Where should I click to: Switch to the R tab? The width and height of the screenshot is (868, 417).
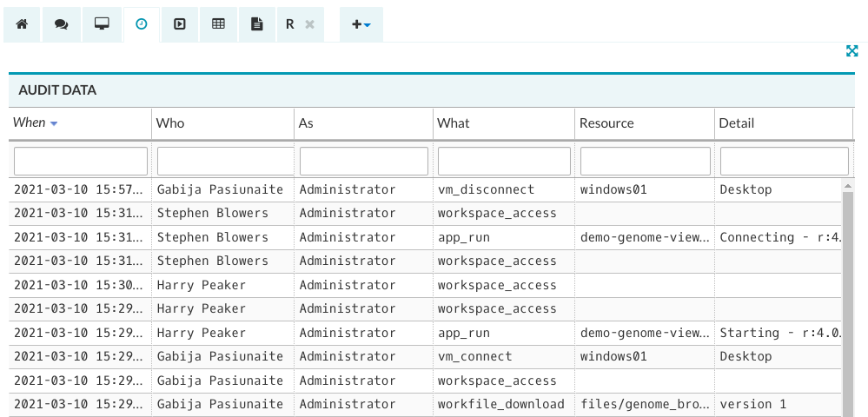pyautogui.click(x=290, y=24)
